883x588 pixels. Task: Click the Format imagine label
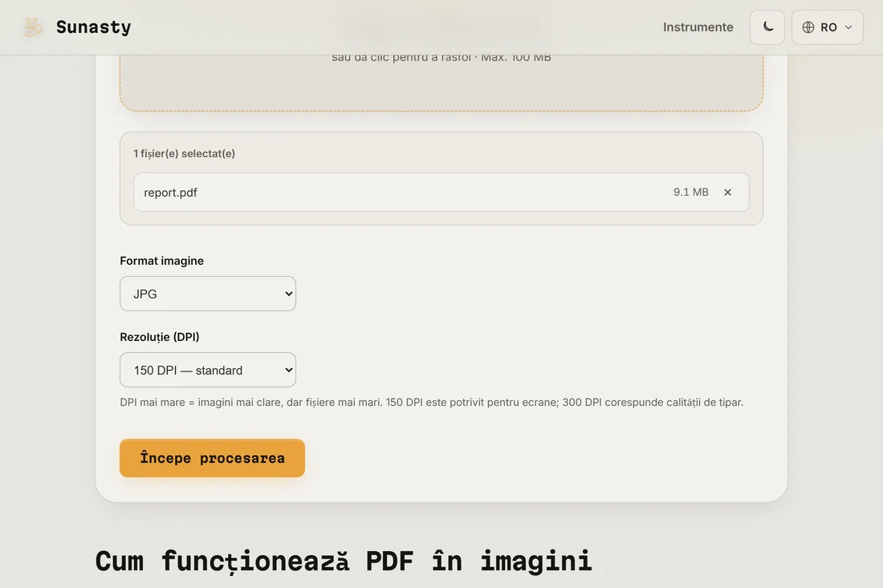(x=161, y=261)
